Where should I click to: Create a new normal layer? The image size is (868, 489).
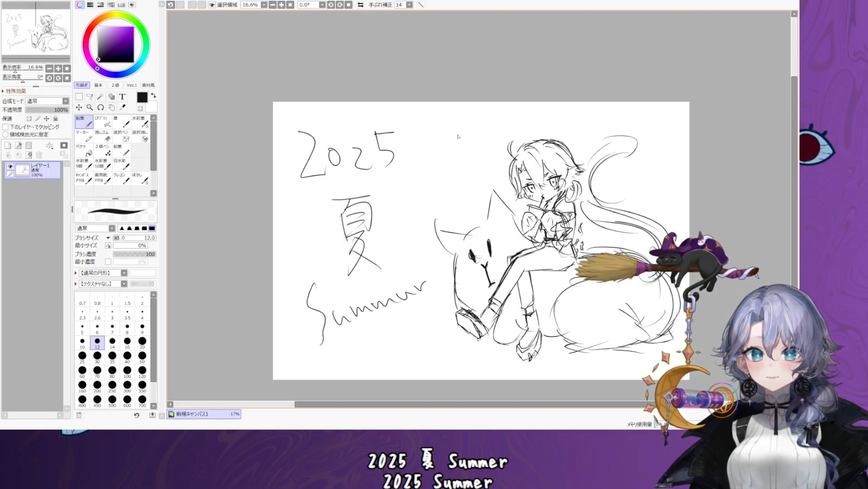(8, 146)
